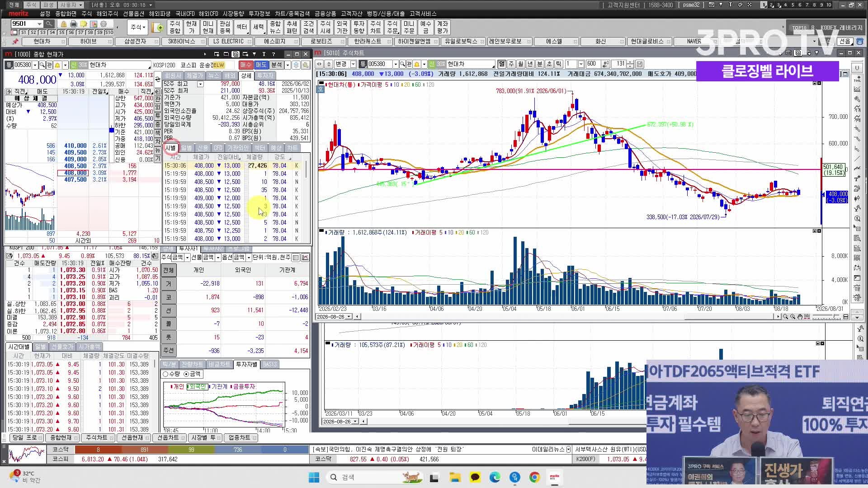868x488 pixels.
Task: Toggle the 주 weekly period button on chart
Action: pyautogui.click(x=511, y=64)
